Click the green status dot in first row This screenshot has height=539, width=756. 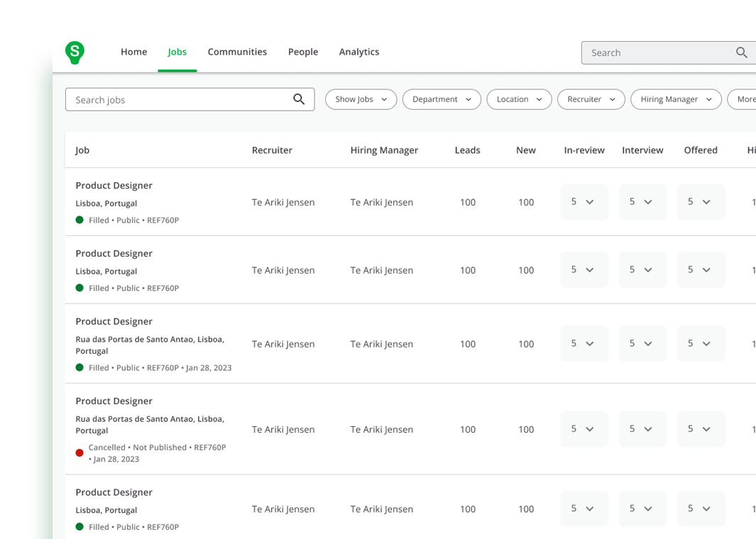click(x=80, y=220)
